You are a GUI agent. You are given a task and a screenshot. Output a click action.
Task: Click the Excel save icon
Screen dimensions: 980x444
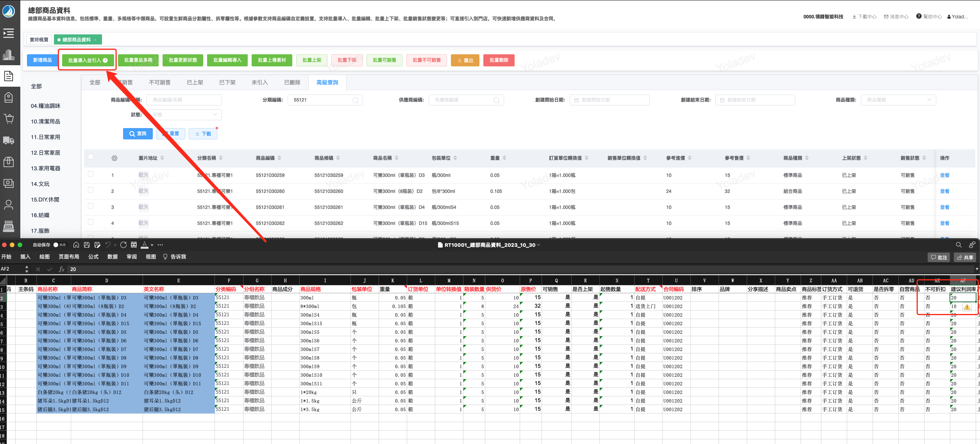[87, 245]
